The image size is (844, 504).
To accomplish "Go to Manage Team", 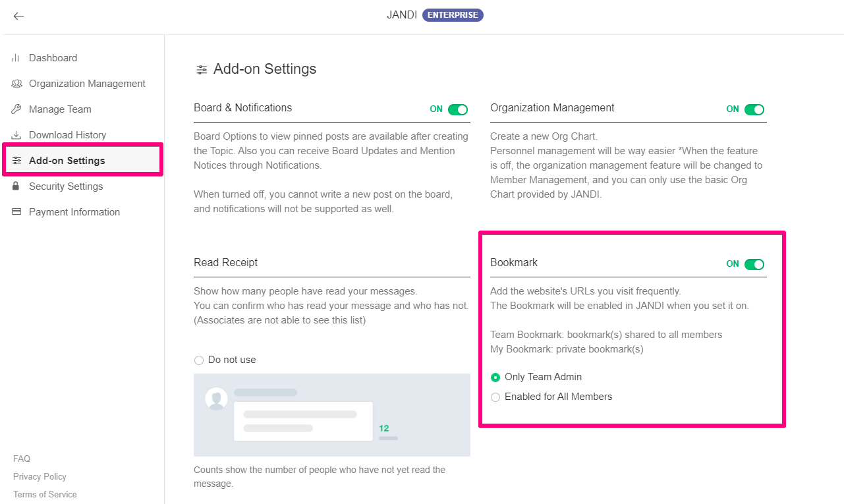I will click(x=60, y=109).
